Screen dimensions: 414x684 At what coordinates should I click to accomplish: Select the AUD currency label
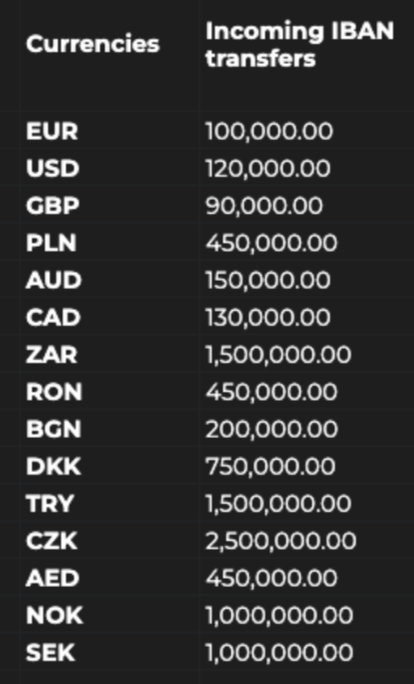coord(54,280)
